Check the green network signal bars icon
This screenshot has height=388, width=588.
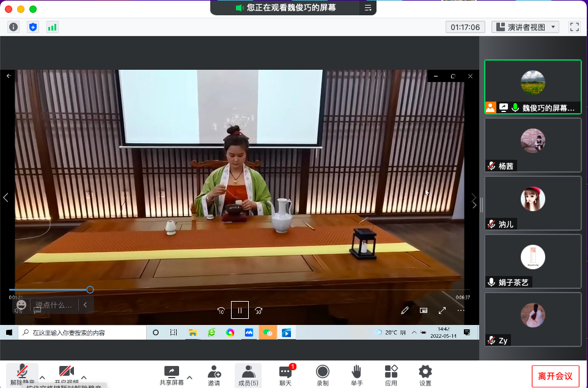[x=52, y=27]
